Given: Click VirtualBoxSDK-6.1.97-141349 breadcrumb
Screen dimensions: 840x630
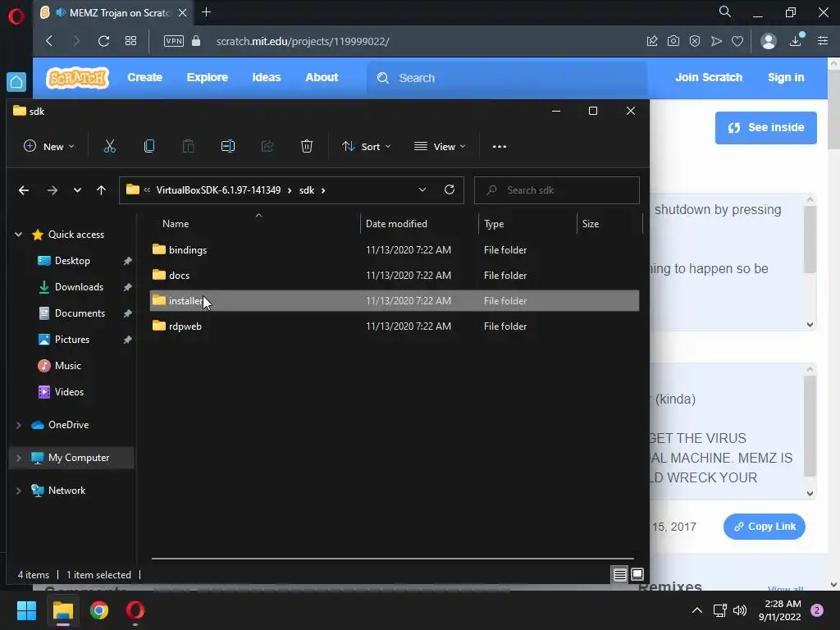Looking at the screenshot, I should [x=218, y=190].
